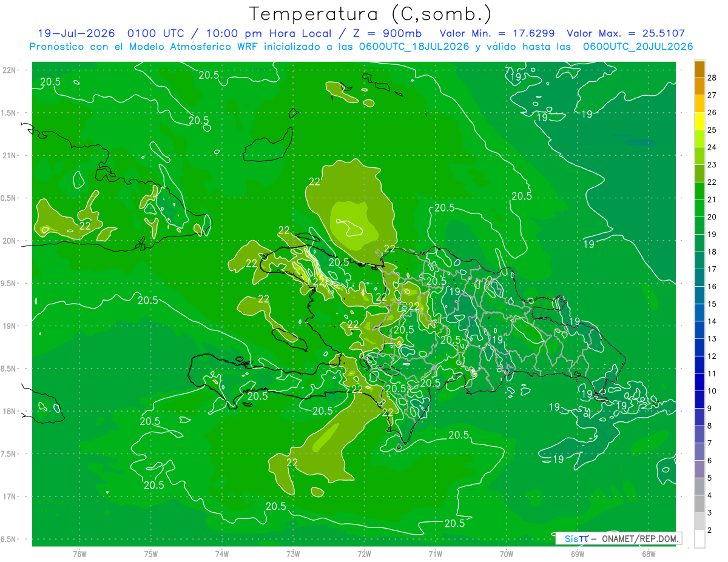Click the "22N" latitude axis label

9,70
